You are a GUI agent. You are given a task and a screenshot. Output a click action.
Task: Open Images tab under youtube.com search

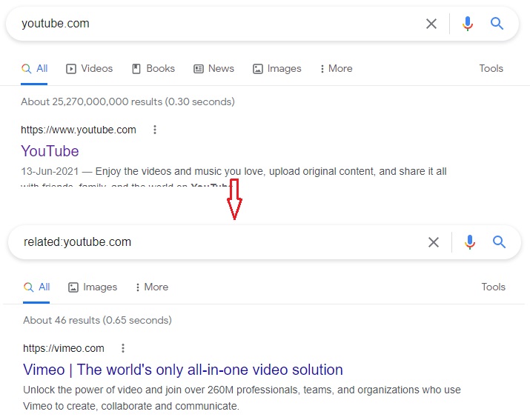pyautogui.click(x=276, y=69)
